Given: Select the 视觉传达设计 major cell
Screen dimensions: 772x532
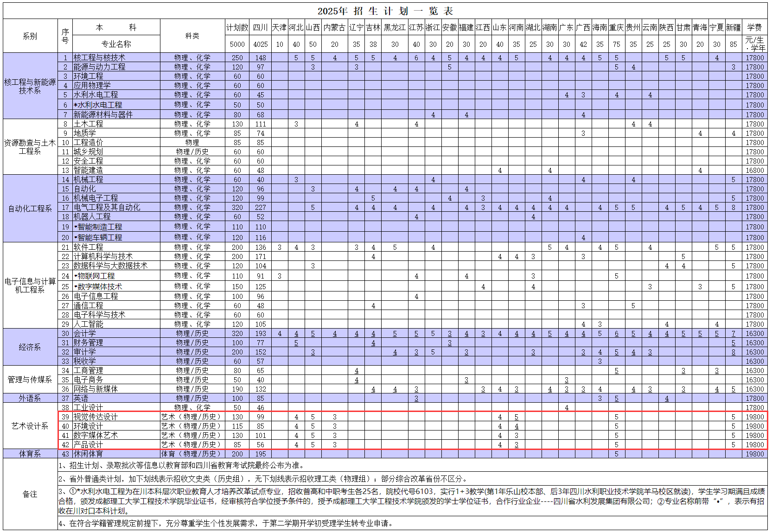Looking at the screenshot, I should pyautogui.click(x=116, y=417).
